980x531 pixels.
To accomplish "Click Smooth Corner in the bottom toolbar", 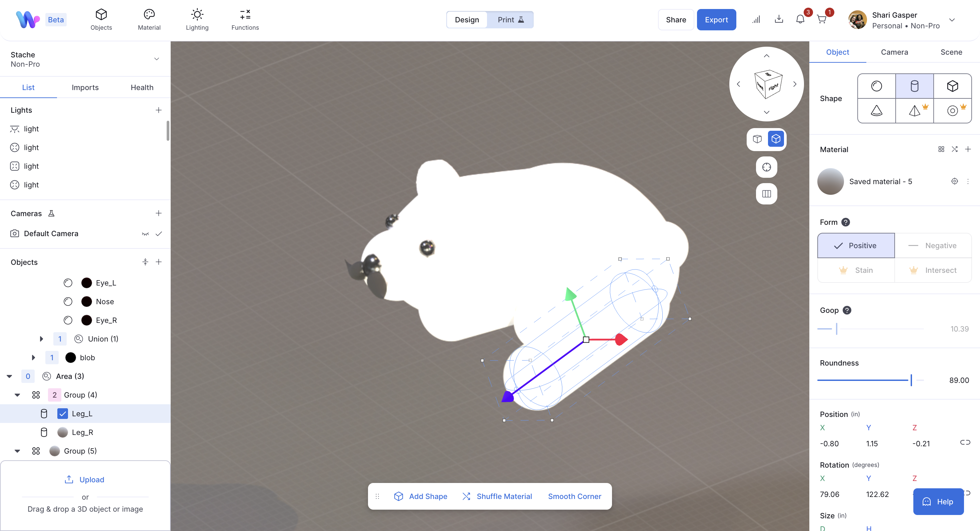I will tap(574, 496).
